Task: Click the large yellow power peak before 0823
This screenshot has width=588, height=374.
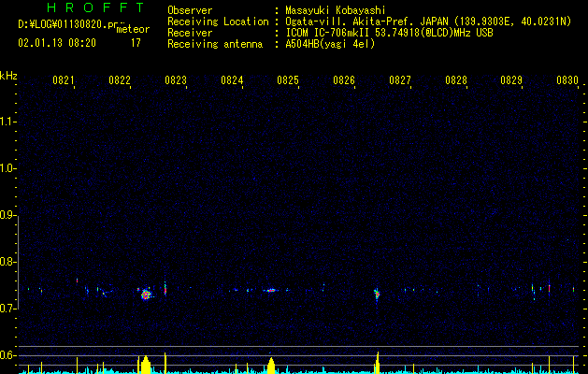Action: coord(146,365)
